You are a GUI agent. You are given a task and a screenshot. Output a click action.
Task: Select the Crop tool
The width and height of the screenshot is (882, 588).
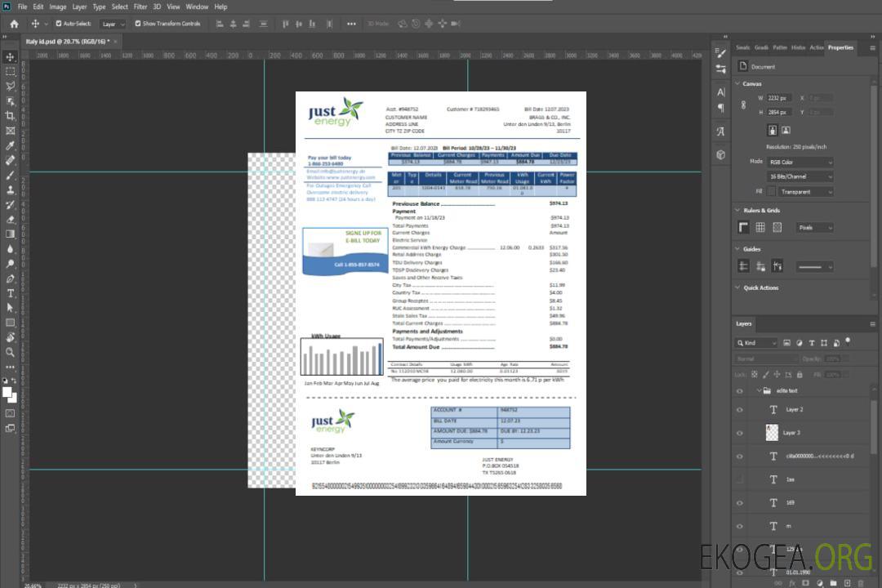[11, 116]
